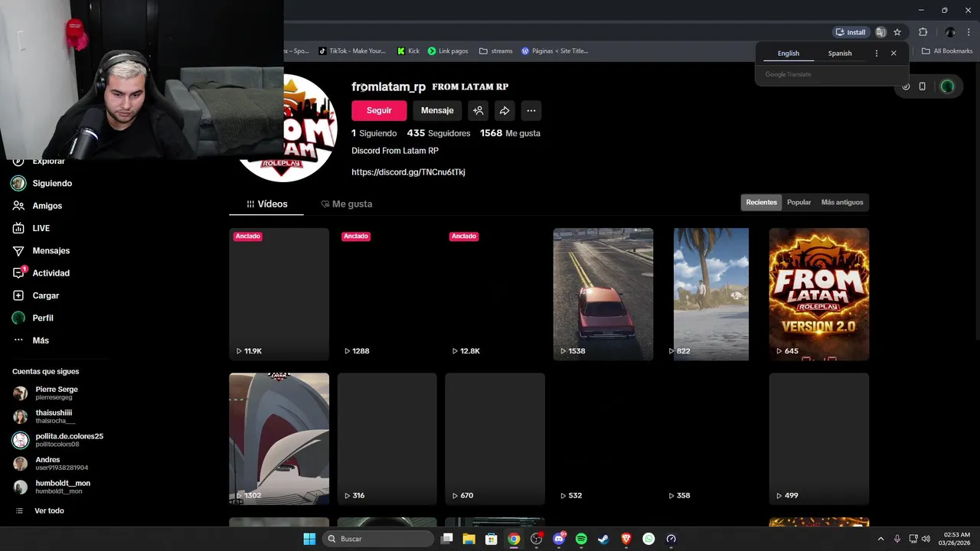
Task: Open the Discord invite link
Action: 408,172
